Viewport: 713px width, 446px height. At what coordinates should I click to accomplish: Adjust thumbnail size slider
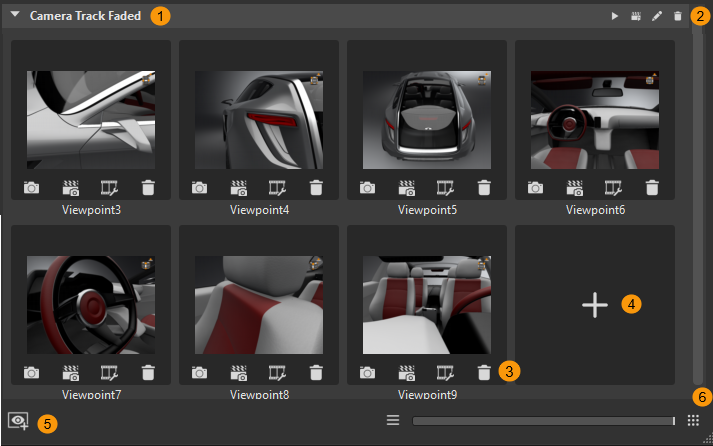(x=544, y=421)
